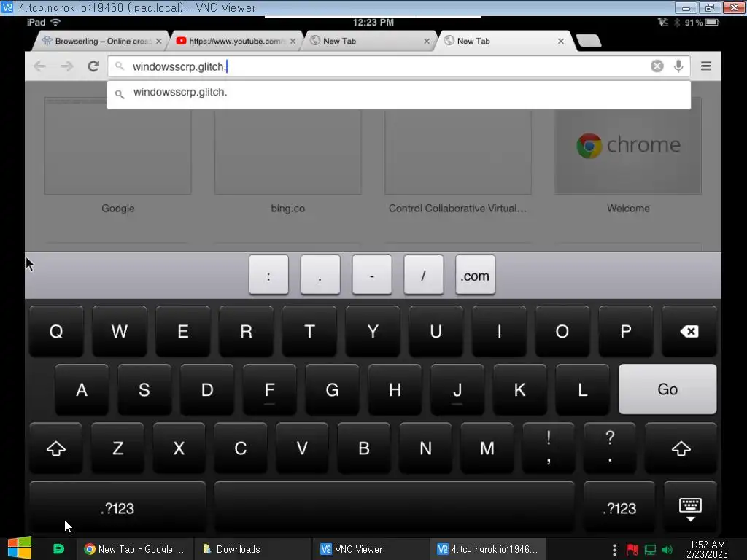Tap the right .?123 key
Image resolution: width=747 pixels, height=560 pixels.
click(x=619, y=507)
